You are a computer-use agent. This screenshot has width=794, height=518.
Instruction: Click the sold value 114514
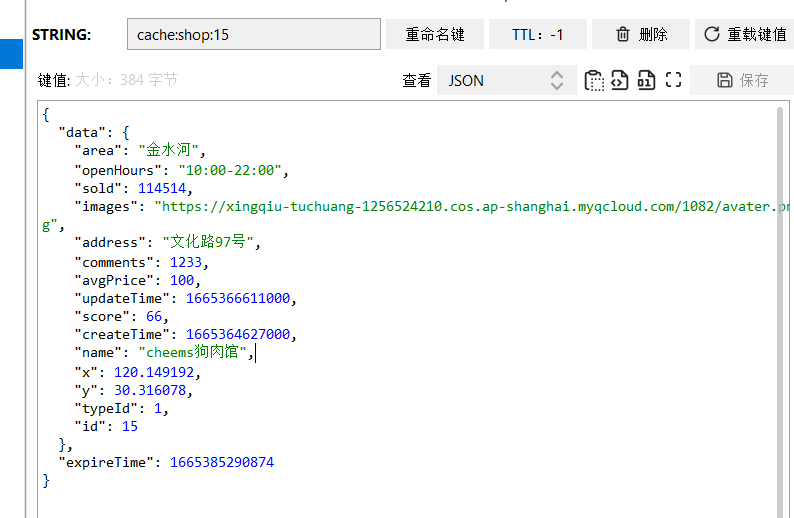pyautogui.click(x=163, y=189)
